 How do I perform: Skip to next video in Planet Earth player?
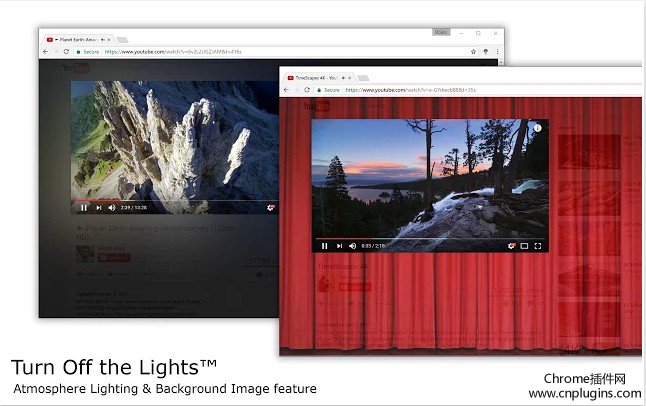point(99,208)
